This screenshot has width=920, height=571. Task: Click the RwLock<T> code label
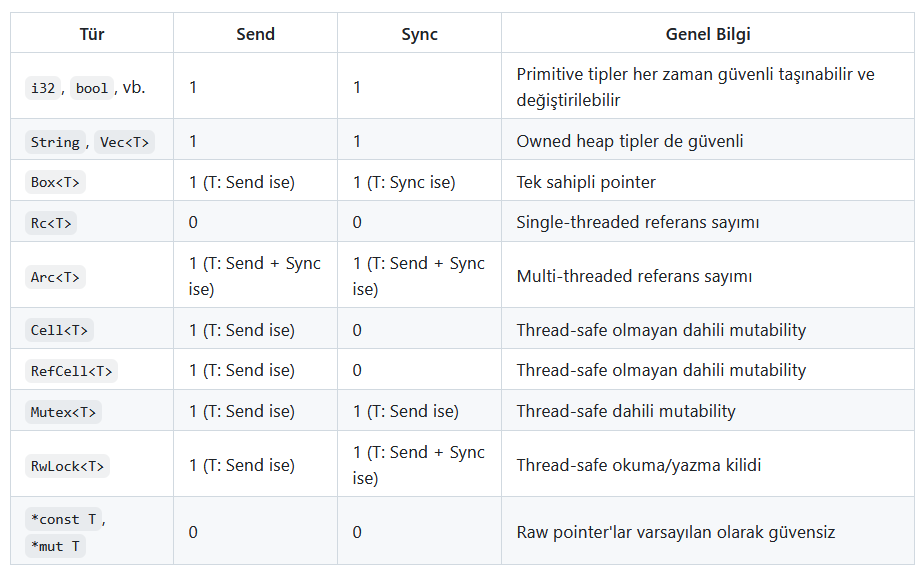[68, 466]
